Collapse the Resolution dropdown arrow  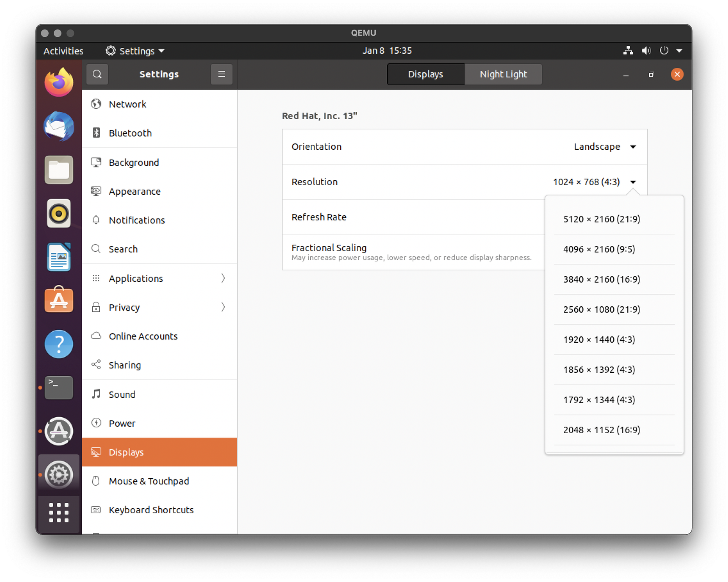[x=633, y=182]
